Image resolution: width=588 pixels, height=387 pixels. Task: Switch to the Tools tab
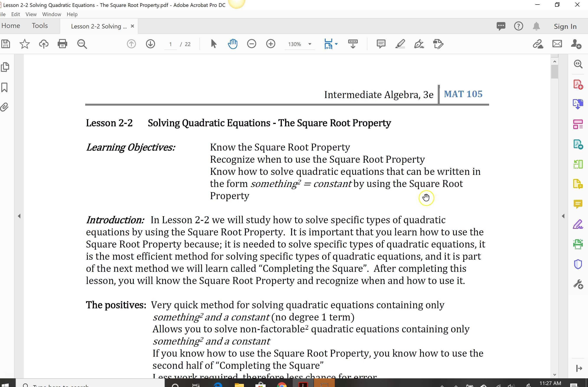40,26
